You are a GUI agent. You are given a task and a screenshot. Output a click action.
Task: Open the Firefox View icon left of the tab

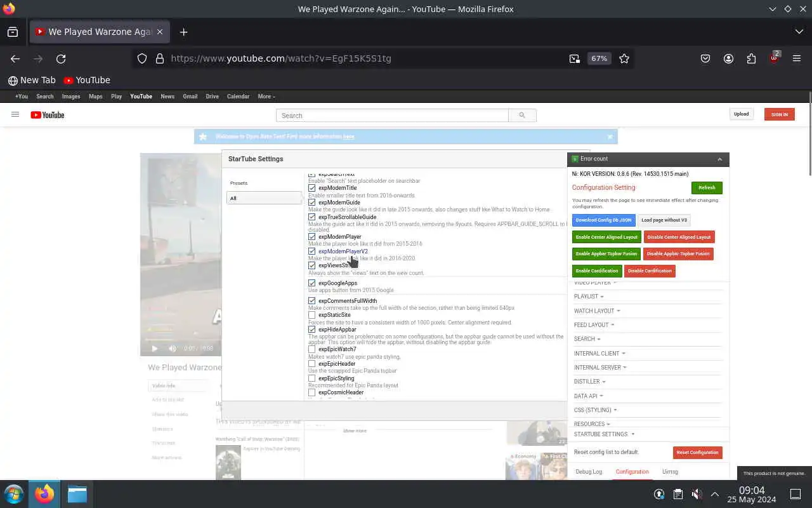pos(13,32)
